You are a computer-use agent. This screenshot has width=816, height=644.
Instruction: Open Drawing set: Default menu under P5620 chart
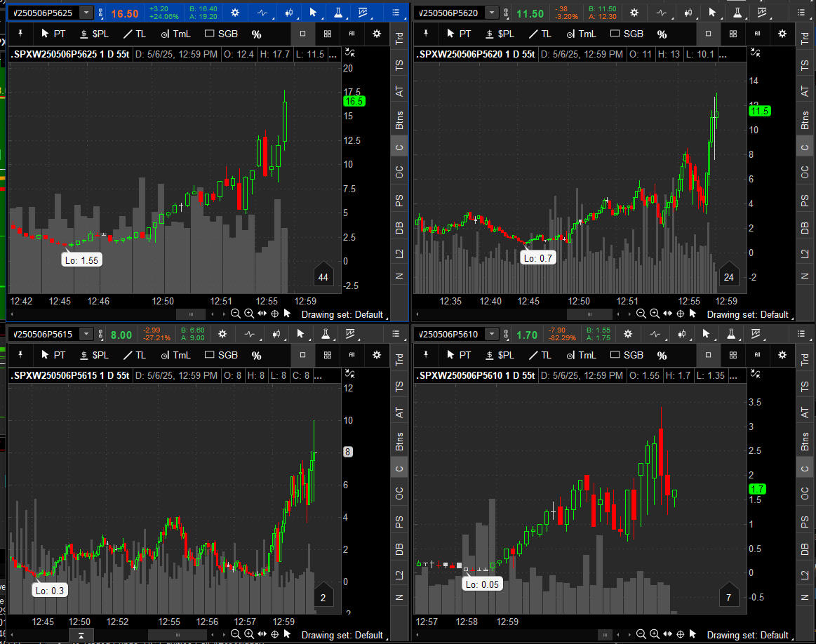tap(747, 314)
